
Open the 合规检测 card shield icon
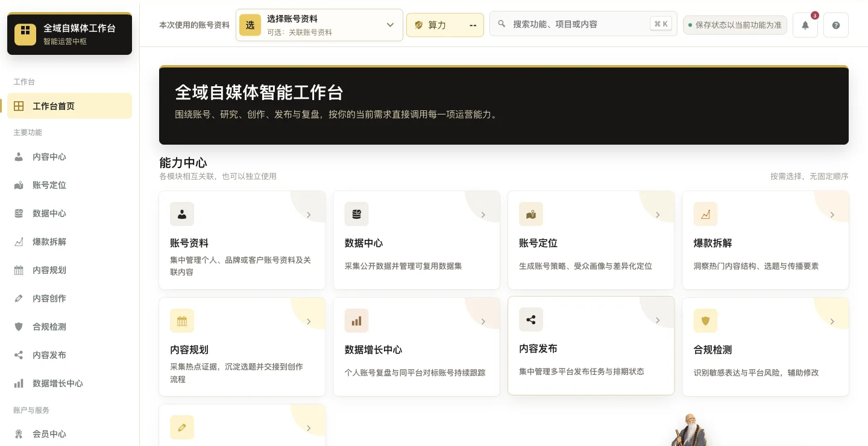click(705, 321)
